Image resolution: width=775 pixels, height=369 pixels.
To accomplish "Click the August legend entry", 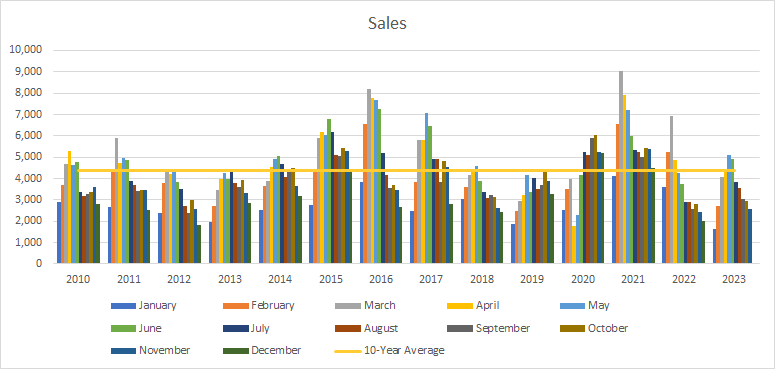I will [x=367, y=328].
